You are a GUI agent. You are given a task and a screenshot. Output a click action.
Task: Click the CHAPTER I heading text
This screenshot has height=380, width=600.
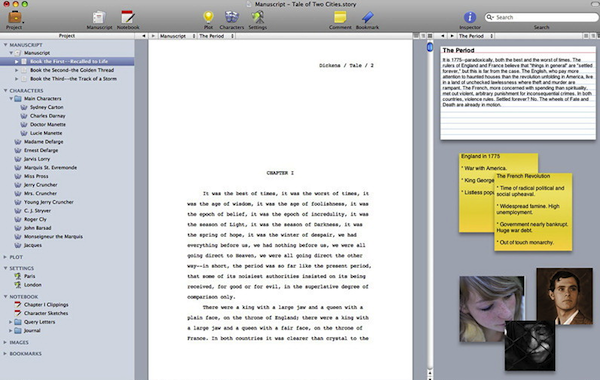280,173
